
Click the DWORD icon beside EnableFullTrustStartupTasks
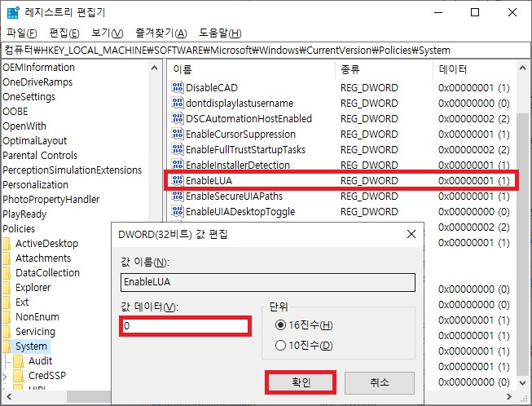[178, 149]
